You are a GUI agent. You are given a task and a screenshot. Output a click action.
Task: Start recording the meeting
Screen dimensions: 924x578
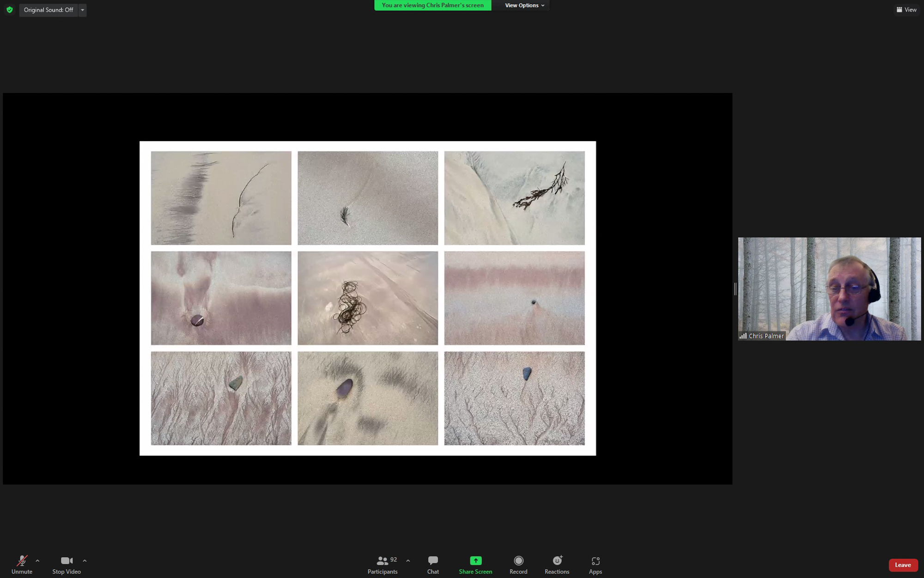tap(518, 565)
